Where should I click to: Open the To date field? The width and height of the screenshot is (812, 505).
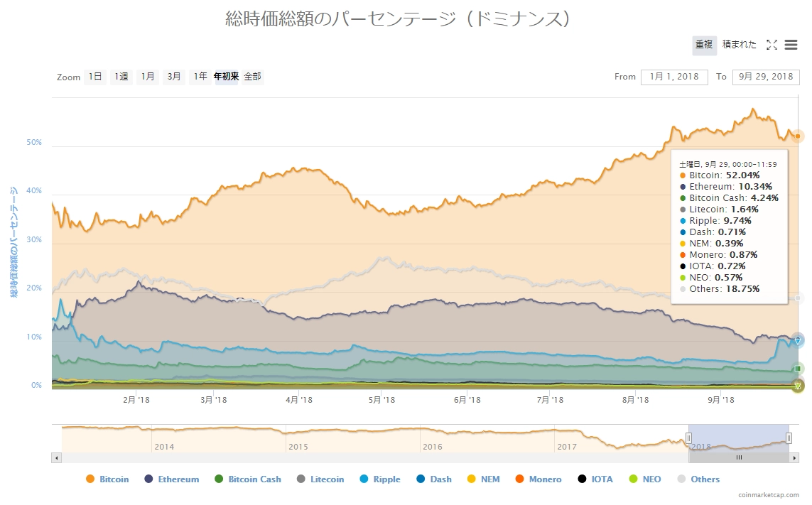click(765, 77)
